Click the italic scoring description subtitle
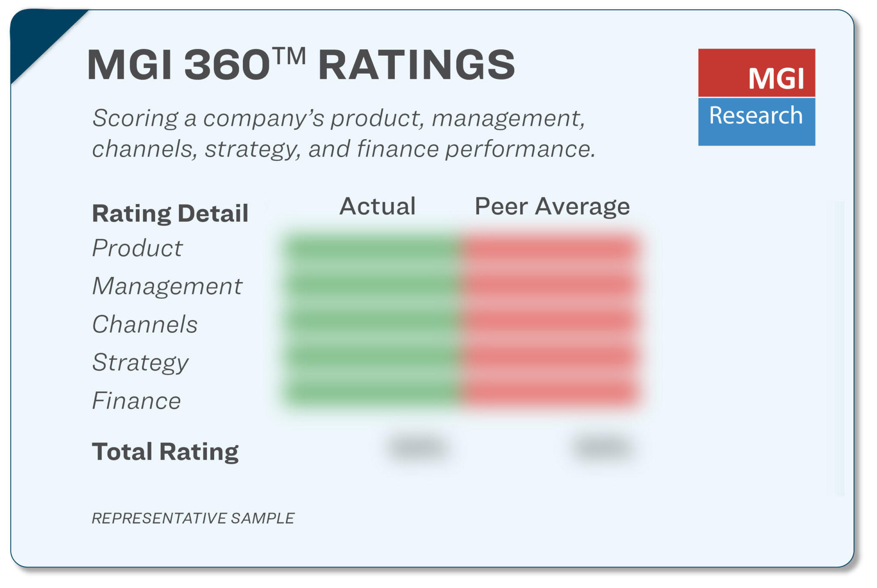Viewport: 877px width, 588px height. (343, 133)
